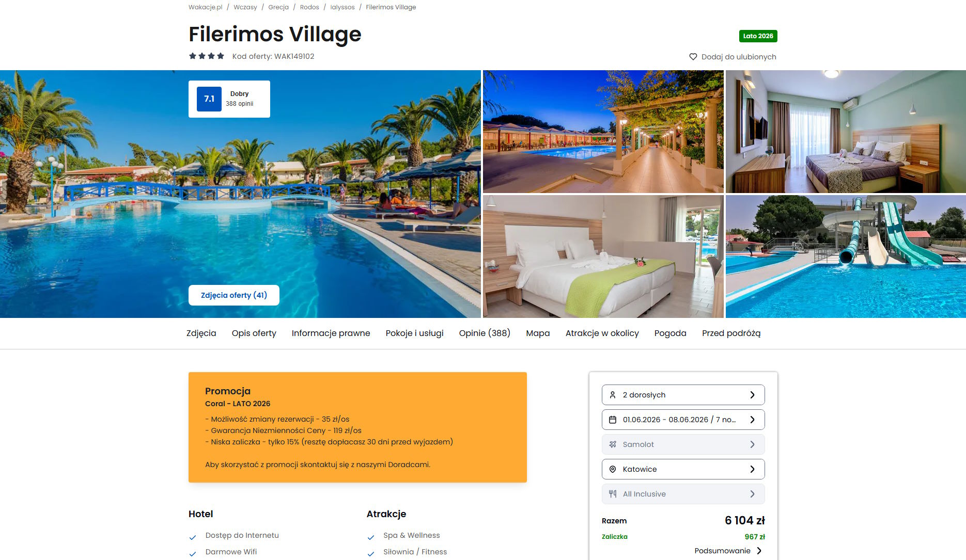
Task: Open the Rodos breadcrumb link
Action: (309, 7)
